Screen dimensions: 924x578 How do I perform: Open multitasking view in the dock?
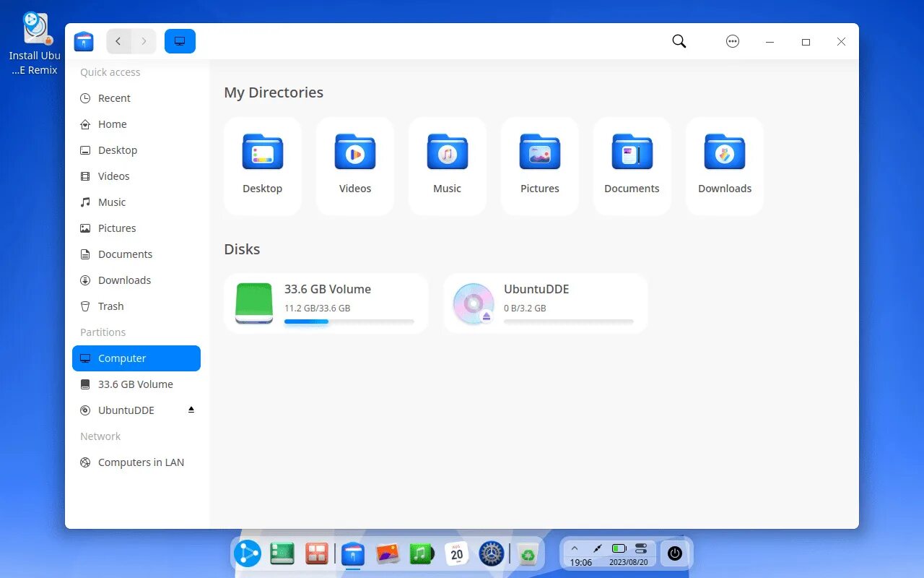(317, 554)
